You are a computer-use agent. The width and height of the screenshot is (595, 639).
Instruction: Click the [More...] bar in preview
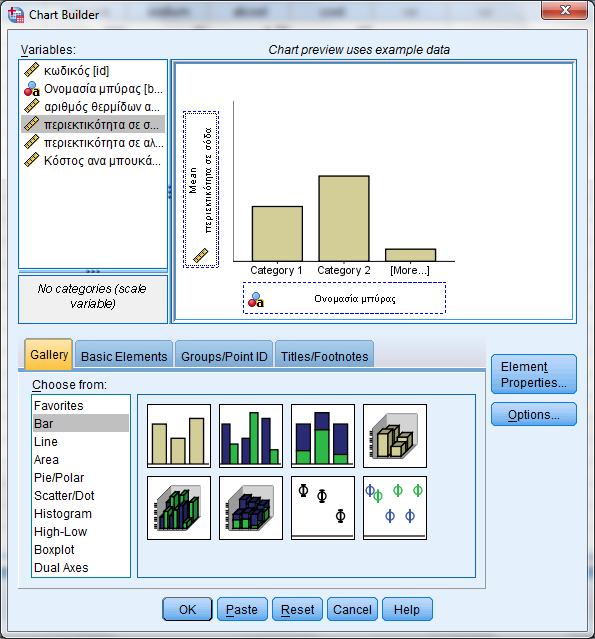point(410,255)
